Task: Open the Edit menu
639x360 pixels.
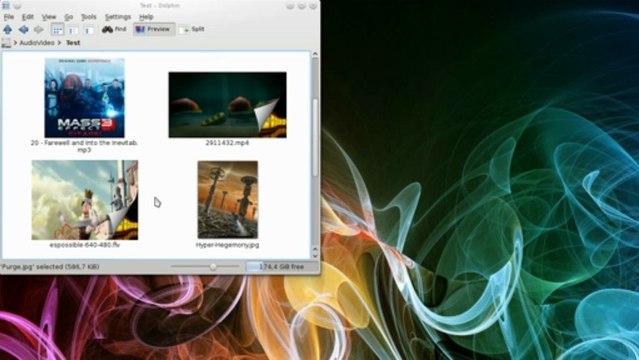Action: pos(28,17)
